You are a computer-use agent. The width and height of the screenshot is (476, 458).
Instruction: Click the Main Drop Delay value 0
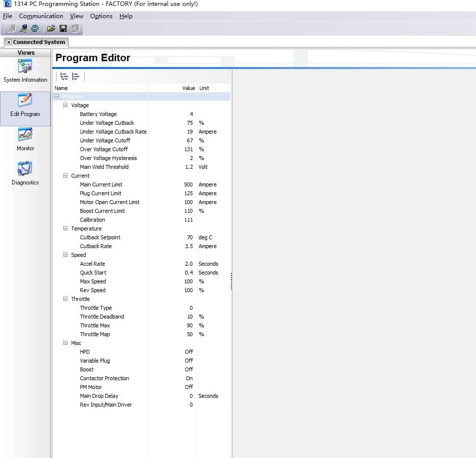click(191, 396)
